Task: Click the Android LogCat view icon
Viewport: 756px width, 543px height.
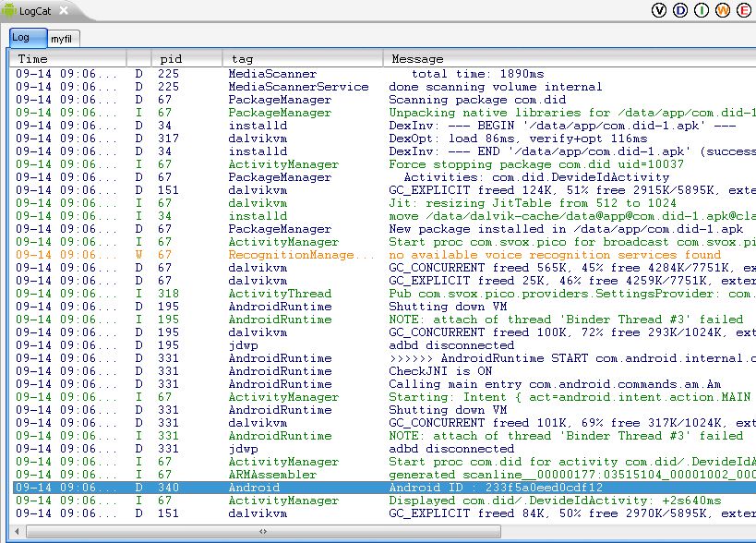Action: [x=8, y=10]
